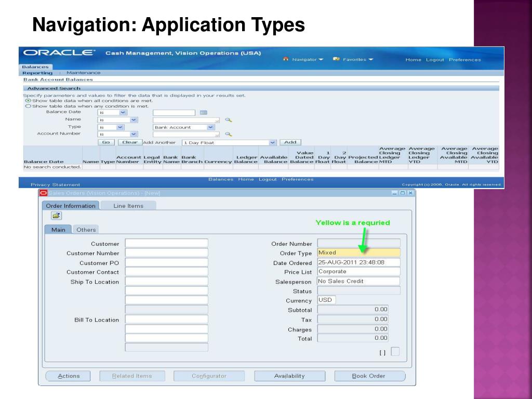Click the Add button
This screenshot has height=399, width=532.
[x=290, y=142]
